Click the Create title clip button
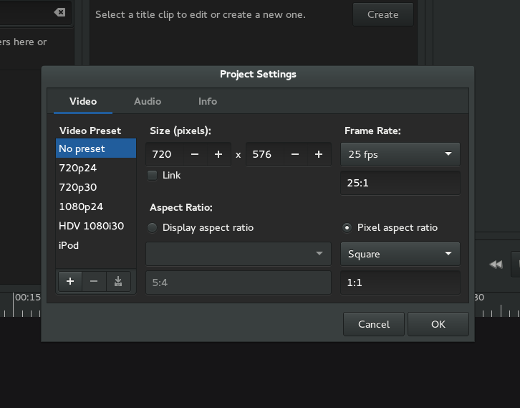The image size is (520, 408). click(x=383, y=15)
